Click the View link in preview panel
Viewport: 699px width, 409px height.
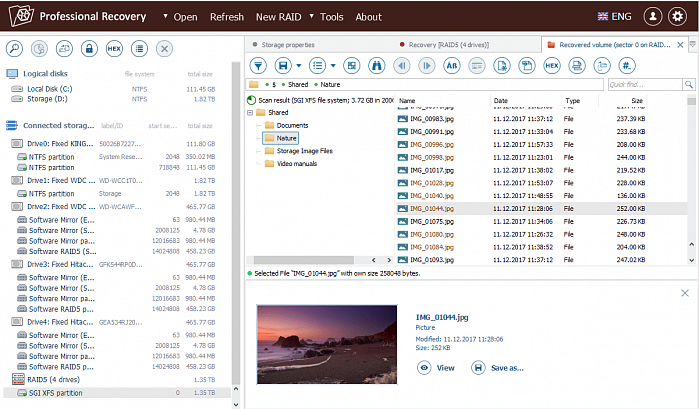[445, 368]
